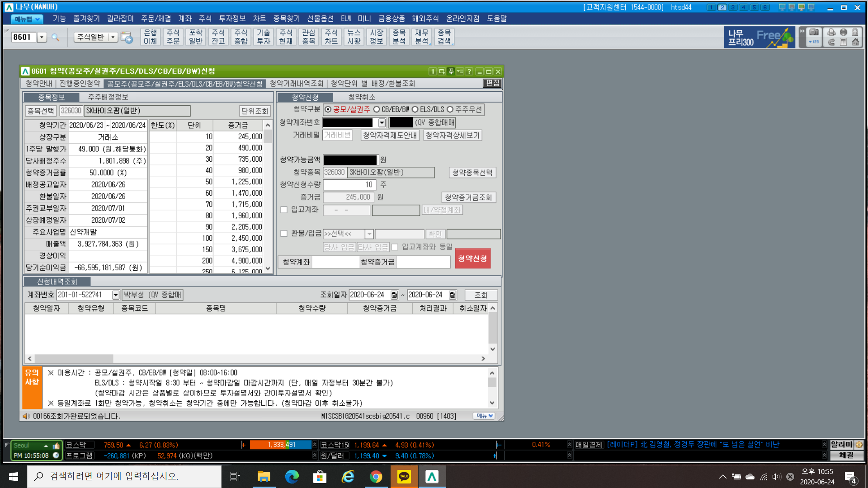Click the camera screenshot icon in toolbar
The height and width of the screenshot is (488, 868).
click(x=814, y=33)
